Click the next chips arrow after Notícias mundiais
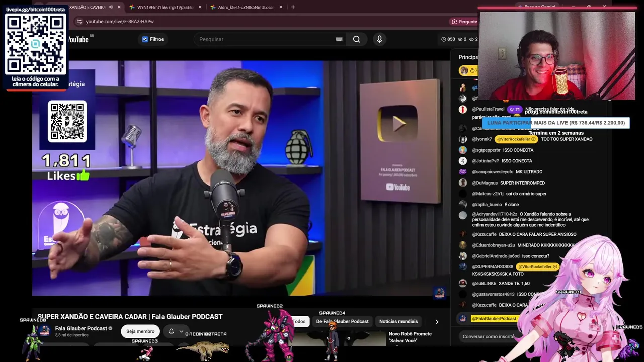 coord(437,322)
